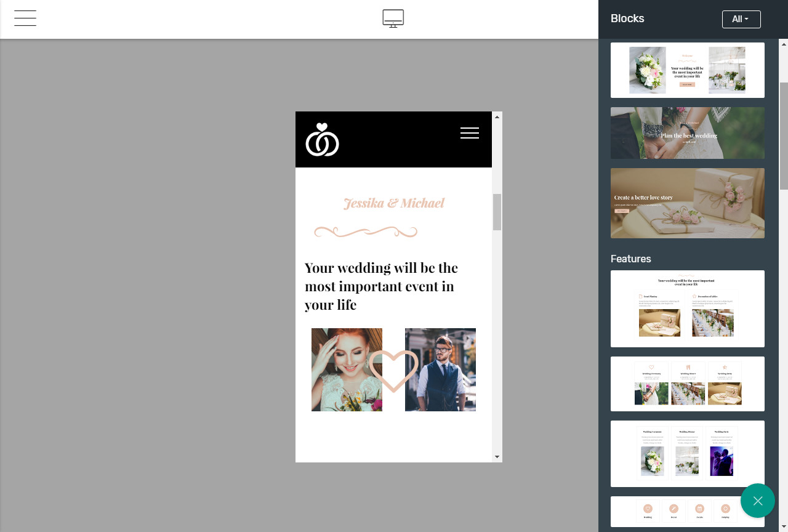Select the 'Plan the best wedding' block
The height and width of the screenshot is (532, 788).
pos(688,133)
